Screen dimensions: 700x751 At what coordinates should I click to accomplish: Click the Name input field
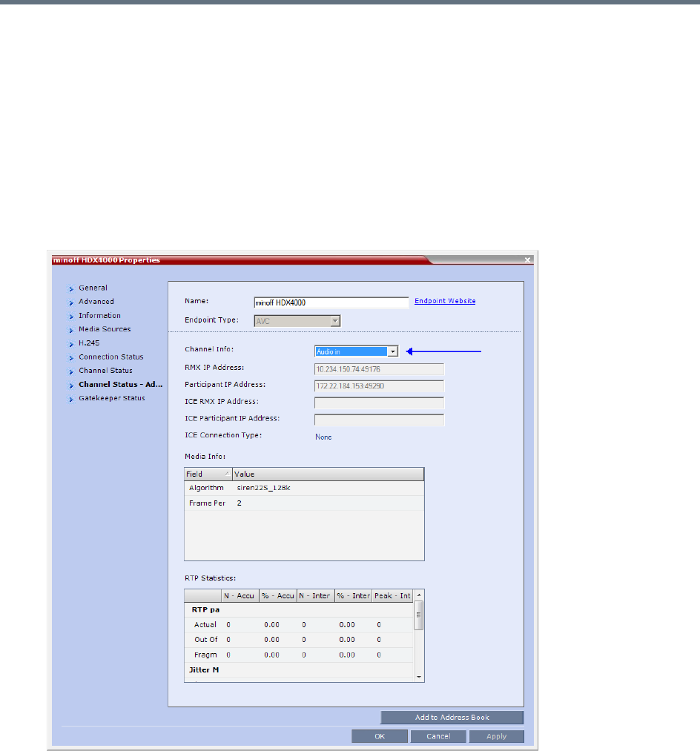(331, 302)
